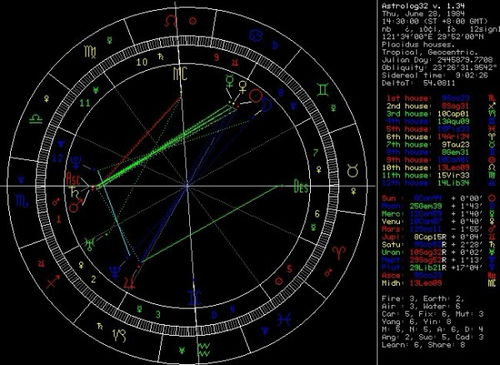Click house number 3 in the wheel
500x365 pixels.
(158, 314)
